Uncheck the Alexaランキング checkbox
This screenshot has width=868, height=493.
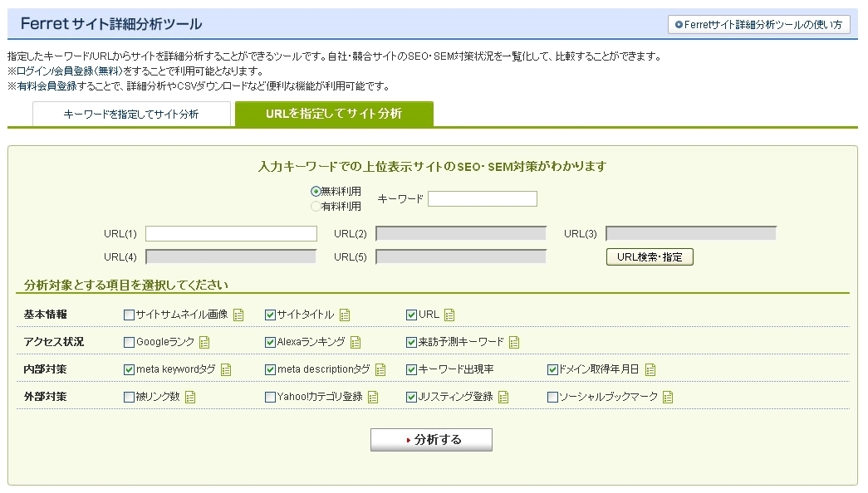[x=270, y=342]
